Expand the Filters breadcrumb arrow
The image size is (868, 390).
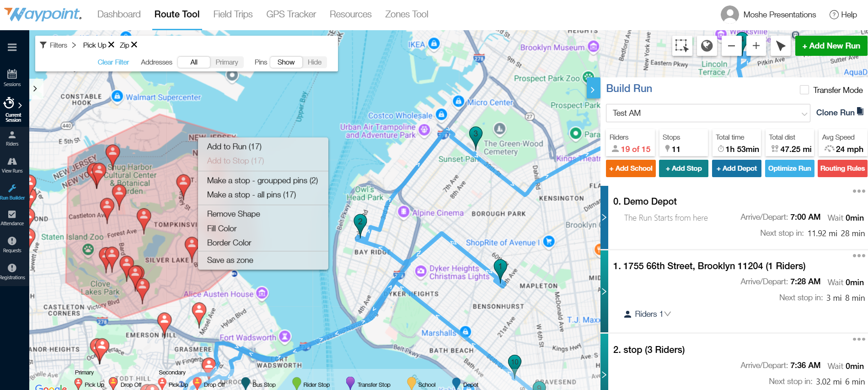click(x=74, y=45)
